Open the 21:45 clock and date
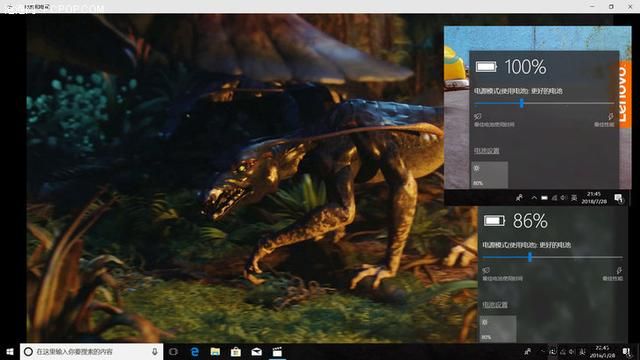Image resolution: width=640 pixels, height=360 pixels. tap(594, 198)
